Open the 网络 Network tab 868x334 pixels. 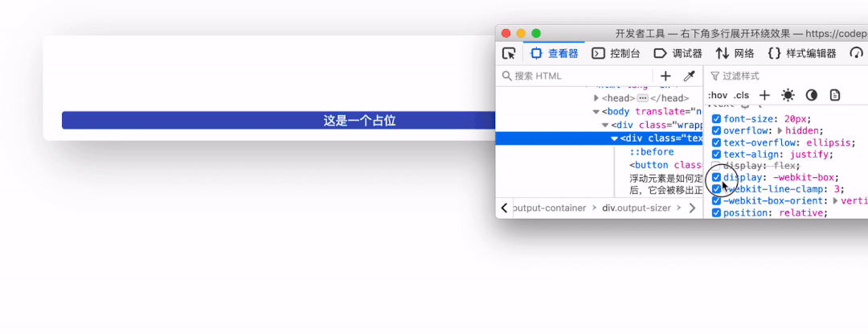(735, 53)
